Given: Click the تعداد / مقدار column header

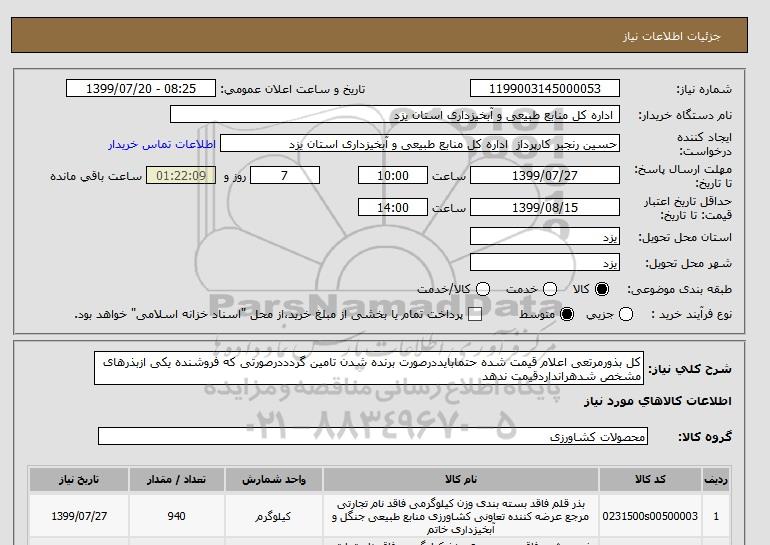Looking at the screenshot, I should [176, 479].
